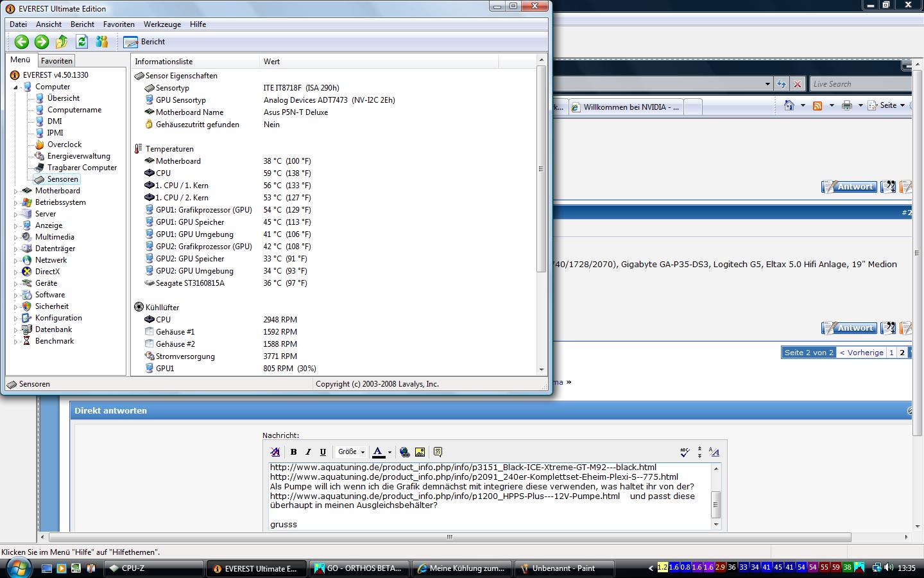Expand the Multimedia tree node

(16, 238)
